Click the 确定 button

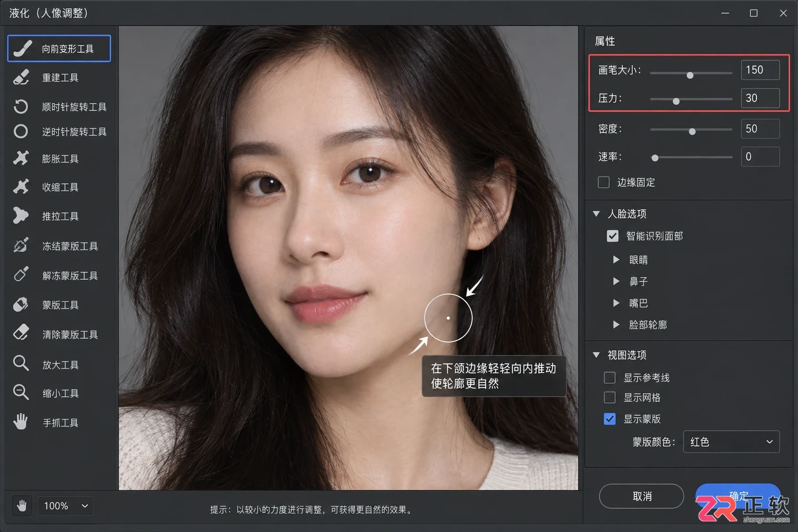(738, 496)
